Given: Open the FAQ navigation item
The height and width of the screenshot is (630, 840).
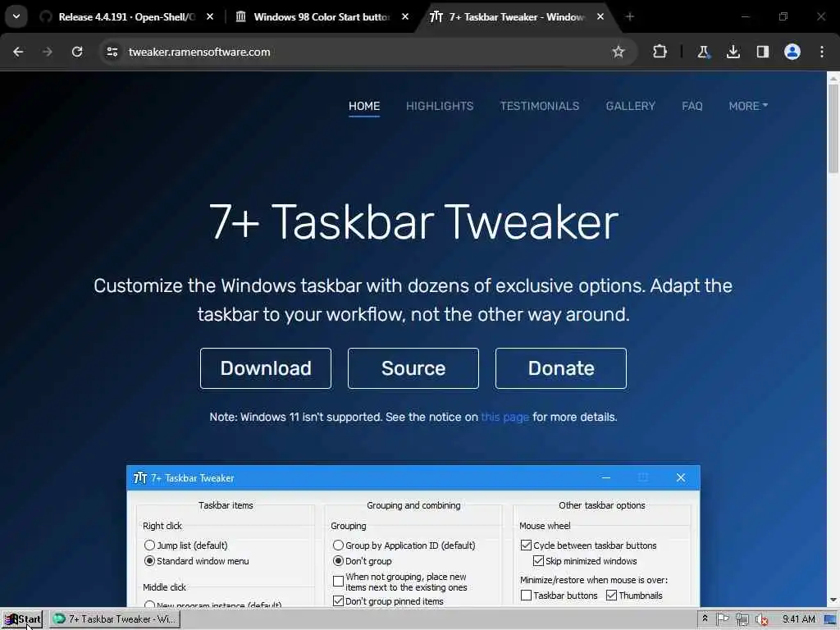Looking at the screenshot, I should pos(692,106).
